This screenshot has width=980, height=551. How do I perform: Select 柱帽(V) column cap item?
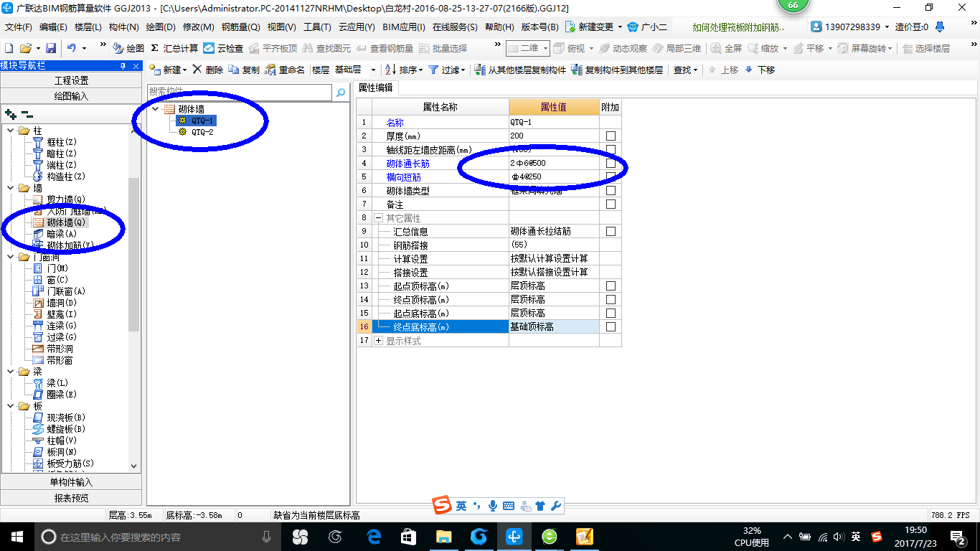pos(61,441)
